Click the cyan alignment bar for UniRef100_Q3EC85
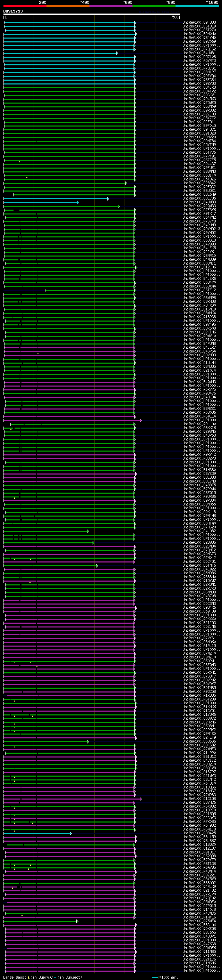 point(56,199)
